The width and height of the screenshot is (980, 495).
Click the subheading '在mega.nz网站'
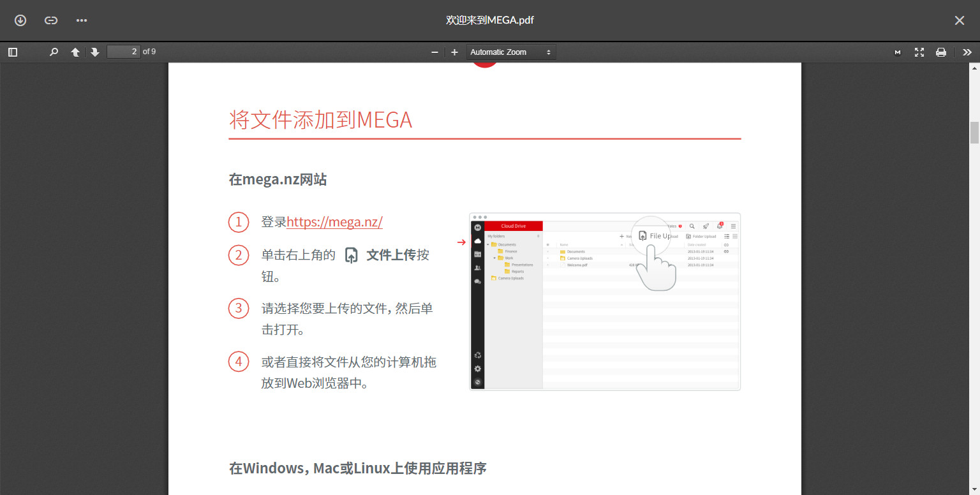tap(278, 180)
